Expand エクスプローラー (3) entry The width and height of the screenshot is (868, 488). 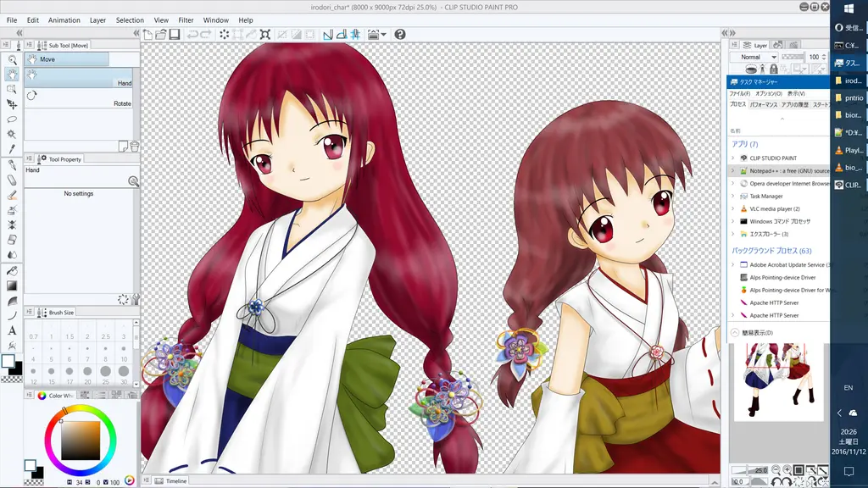point(733,234)
